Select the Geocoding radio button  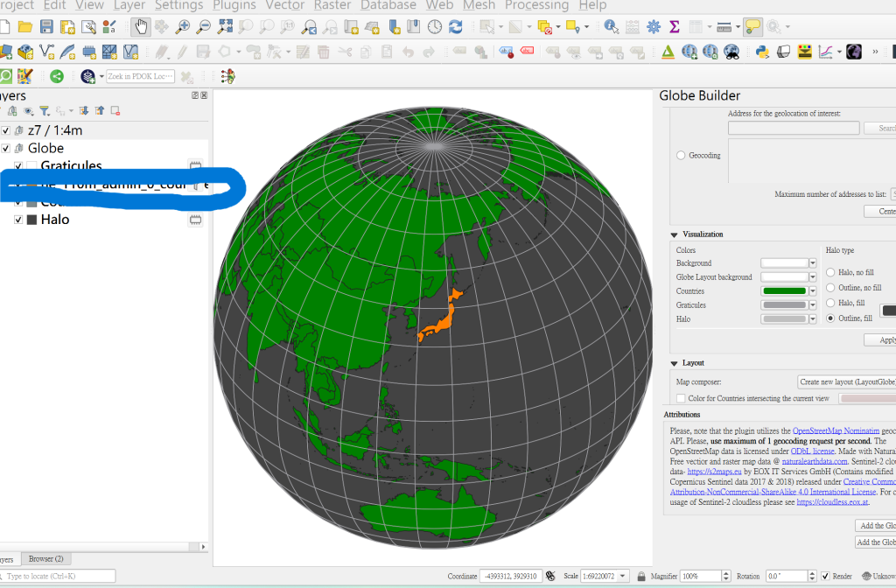681,156
